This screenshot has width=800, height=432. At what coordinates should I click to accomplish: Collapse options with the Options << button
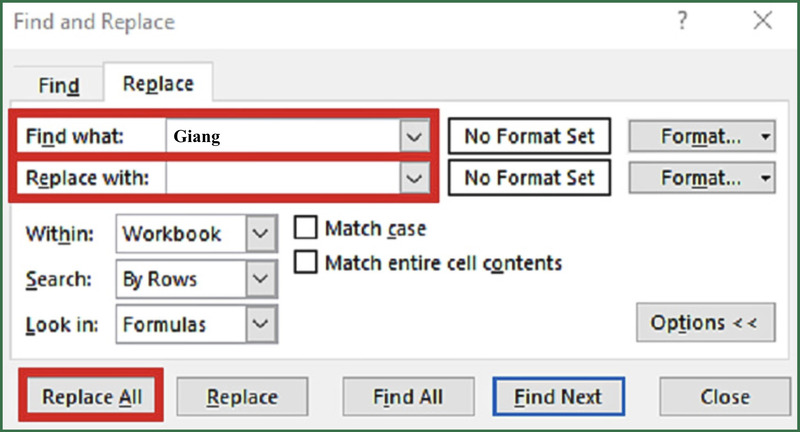(x=704, y=323)
